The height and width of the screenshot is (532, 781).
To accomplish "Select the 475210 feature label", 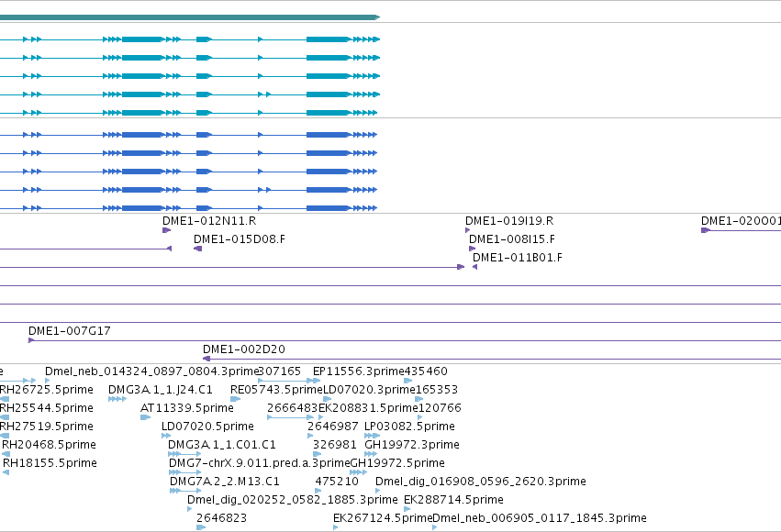I will pos(337,482).
